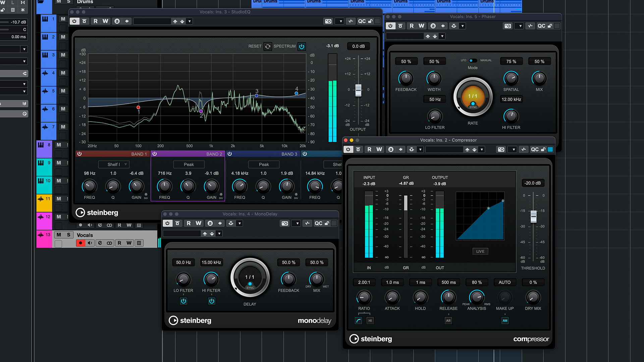Image resolution: width=644 pixels, height=362 pixels.
Task: Toggle Monitor speaker icon on Vocals track
Action: [90, 243]
